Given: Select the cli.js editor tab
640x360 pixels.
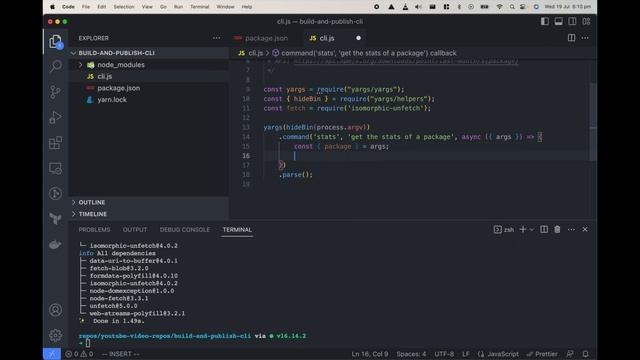Looking at the screenshot, I should (327, 38).
